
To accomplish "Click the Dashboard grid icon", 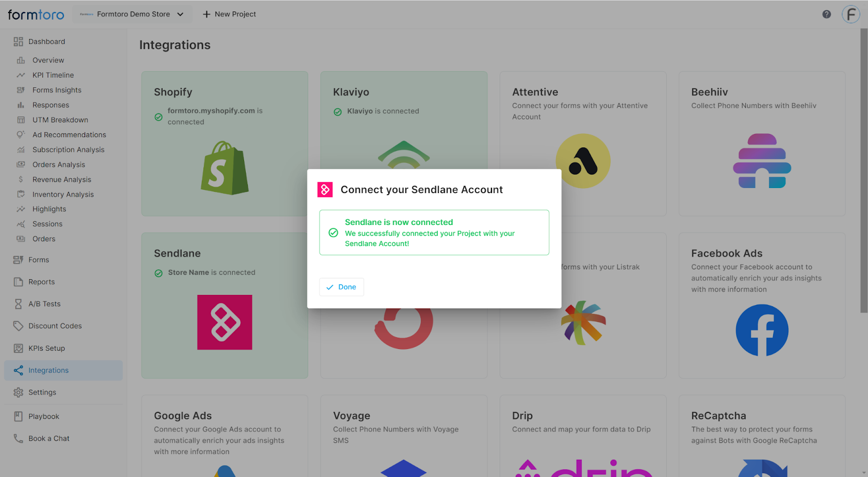I will [x=18, y=42].
